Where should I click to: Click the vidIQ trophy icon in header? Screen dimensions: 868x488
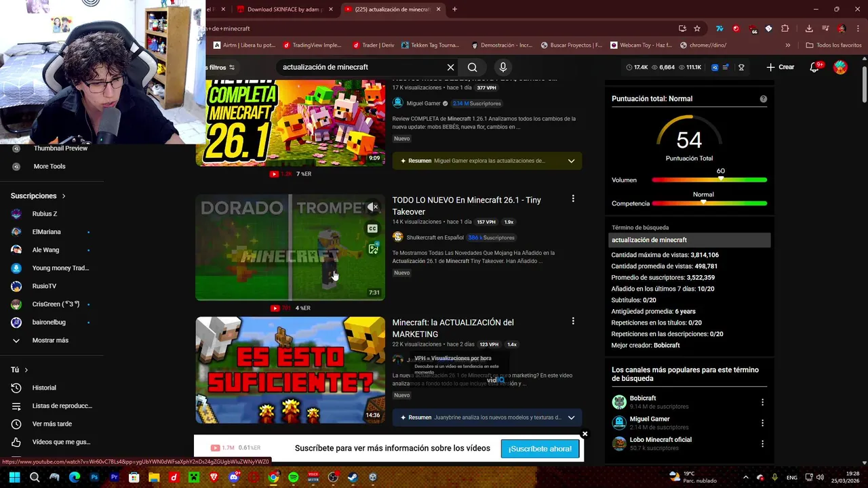(741, 67)
